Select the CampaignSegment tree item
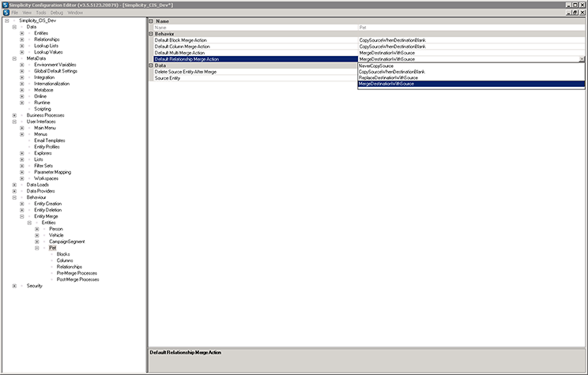 coord(67,242)
